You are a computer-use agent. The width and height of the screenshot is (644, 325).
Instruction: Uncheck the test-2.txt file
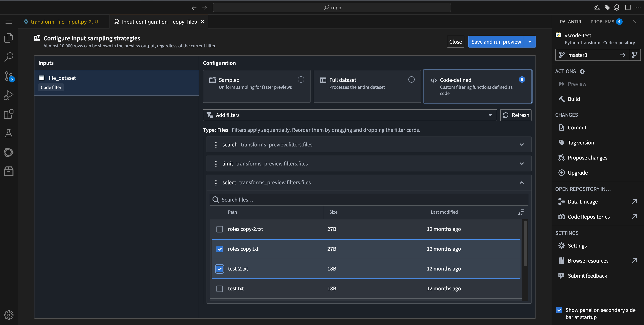(219, 269)
